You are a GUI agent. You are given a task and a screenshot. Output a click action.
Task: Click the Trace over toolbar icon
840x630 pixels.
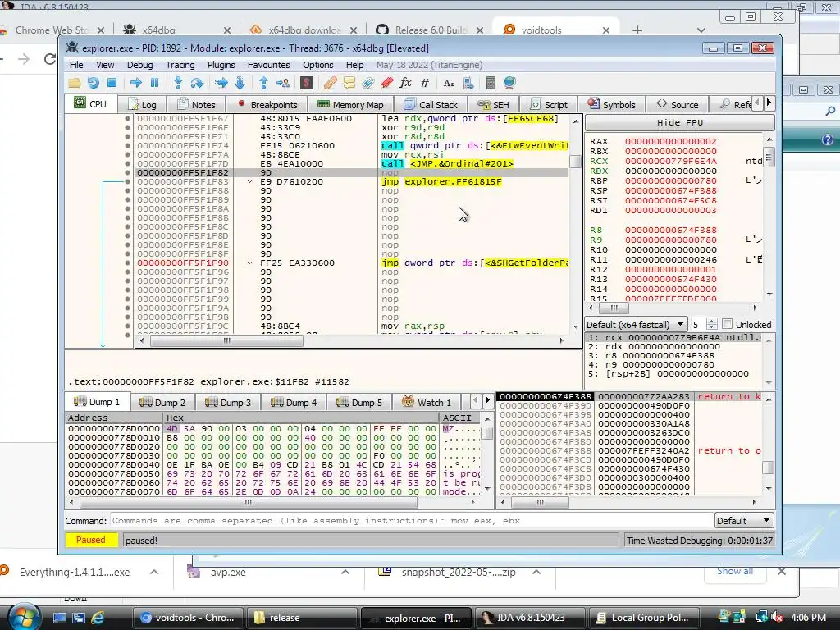coord(240,83)
